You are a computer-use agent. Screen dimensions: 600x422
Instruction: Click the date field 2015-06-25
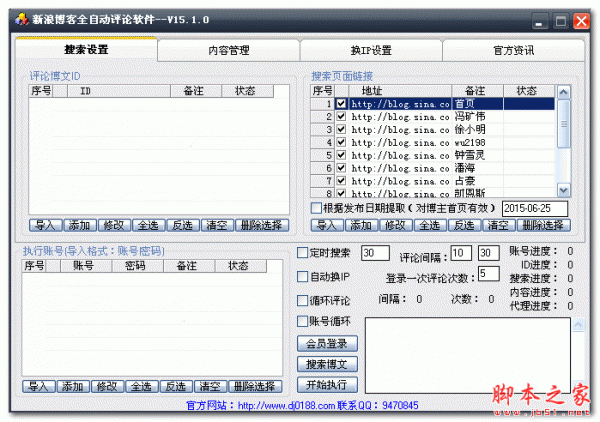(x=535, y=209)
